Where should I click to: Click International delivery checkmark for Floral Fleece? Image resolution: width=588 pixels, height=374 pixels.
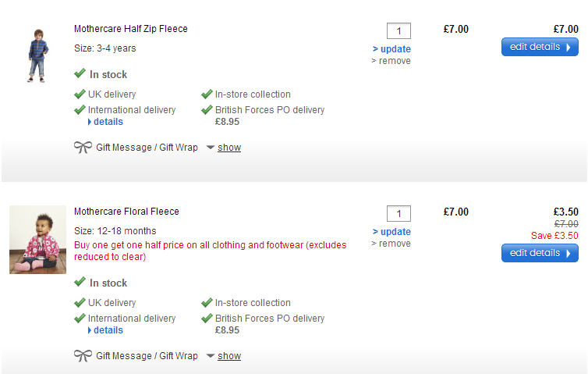tap(80, 318)
